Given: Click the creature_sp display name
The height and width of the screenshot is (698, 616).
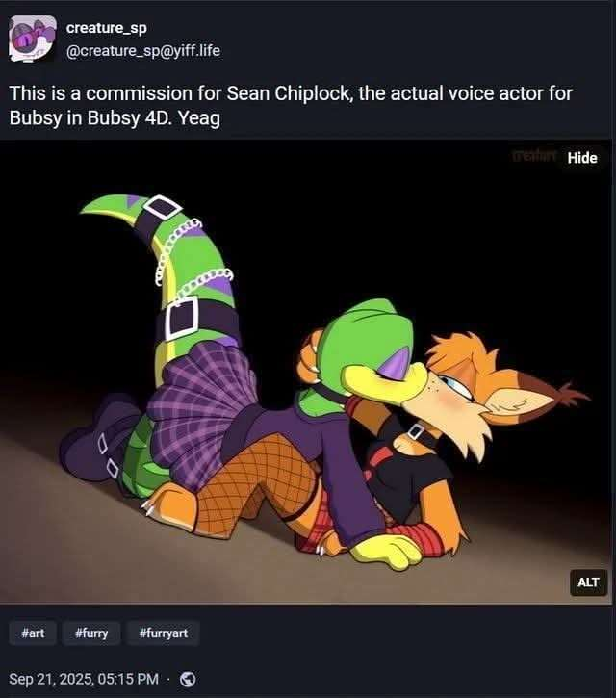Looking at the screenshot, I should 107,28.
